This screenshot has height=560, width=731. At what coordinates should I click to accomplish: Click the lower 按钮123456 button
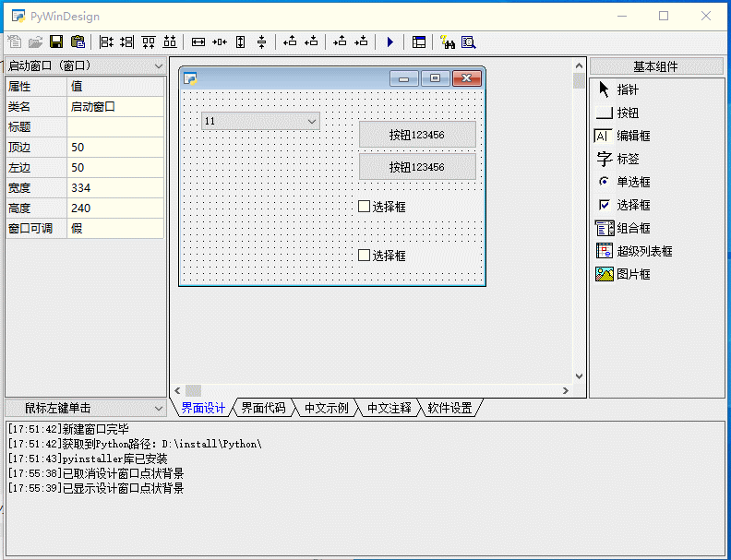coord(417,167)
